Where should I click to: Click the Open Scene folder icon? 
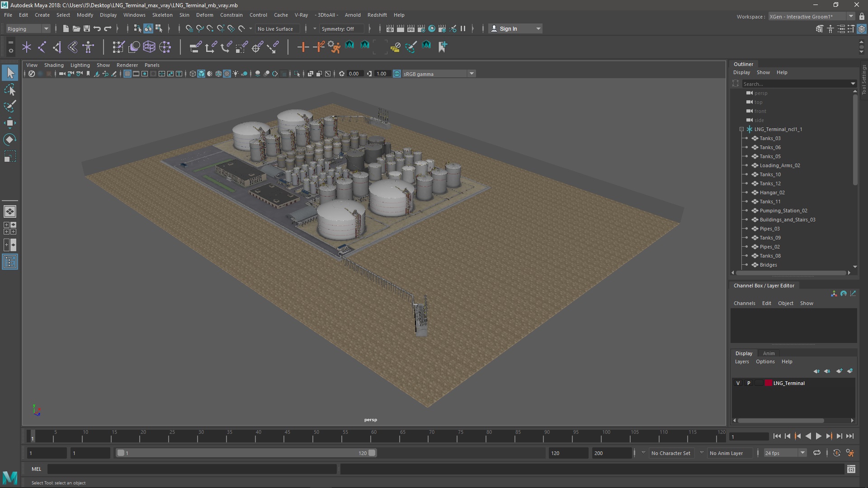76,28
